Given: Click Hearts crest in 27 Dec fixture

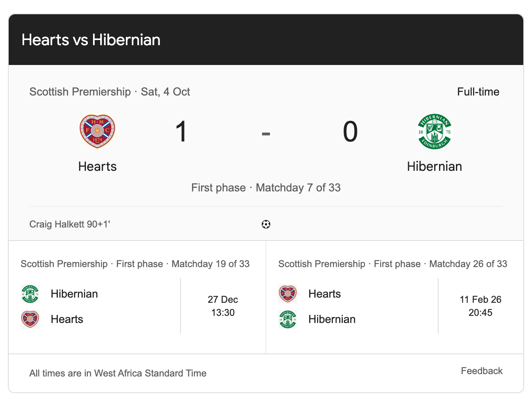Looking at the screenshot, I should coord(30,319).
